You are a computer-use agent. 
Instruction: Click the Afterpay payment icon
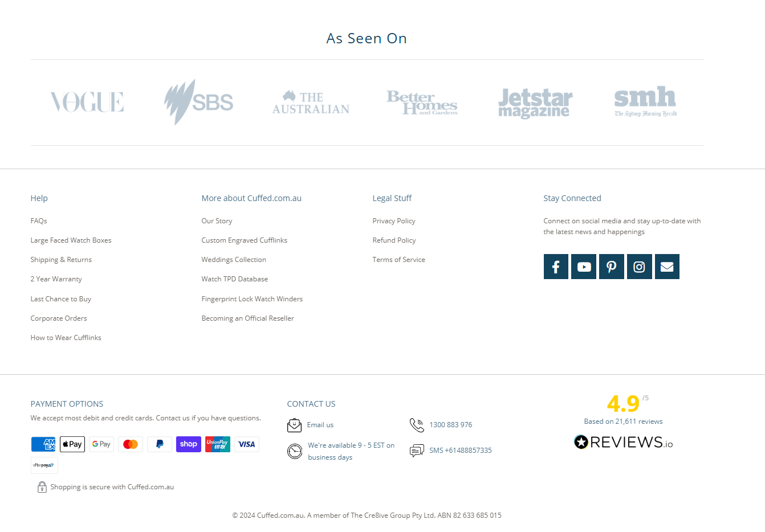44,465
